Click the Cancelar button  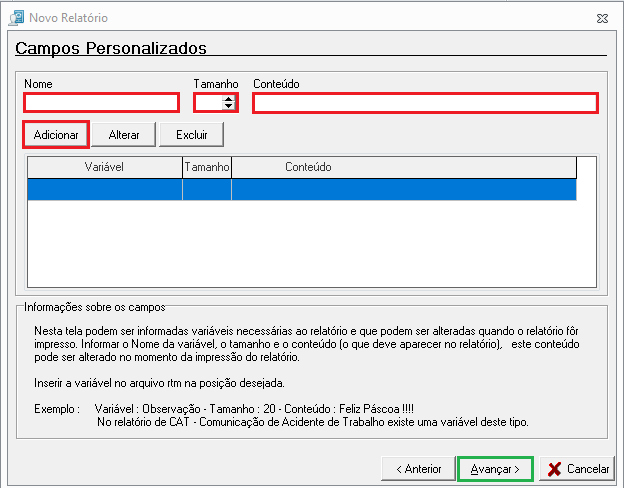click(x=577, y=469)
